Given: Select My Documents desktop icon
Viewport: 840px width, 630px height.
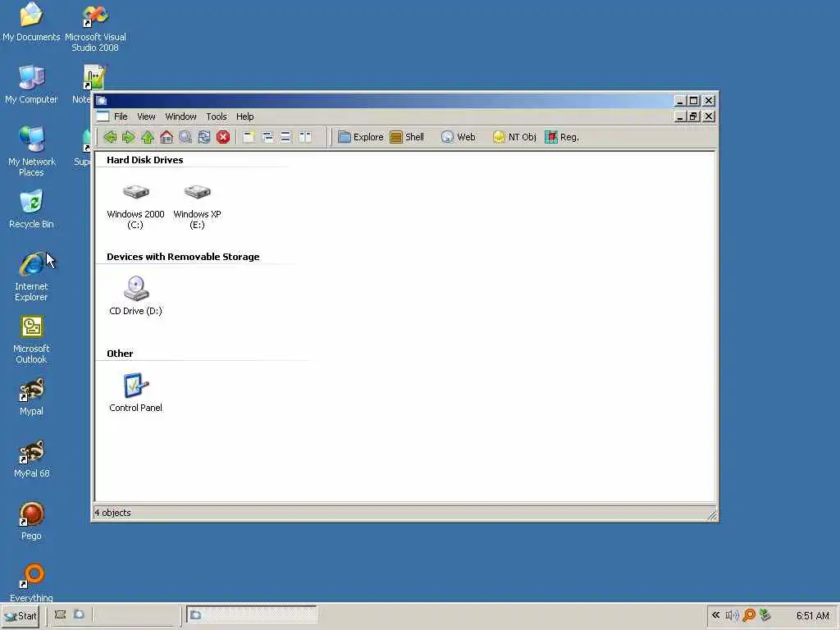Looking at the screenshot, I should [31, 22].
